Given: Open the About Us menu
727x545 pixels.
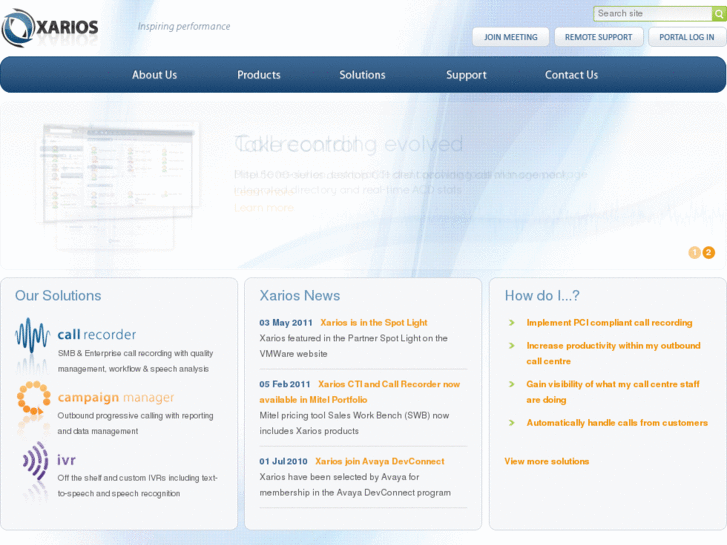Looking at the screenshot, I should click(154, 75).
